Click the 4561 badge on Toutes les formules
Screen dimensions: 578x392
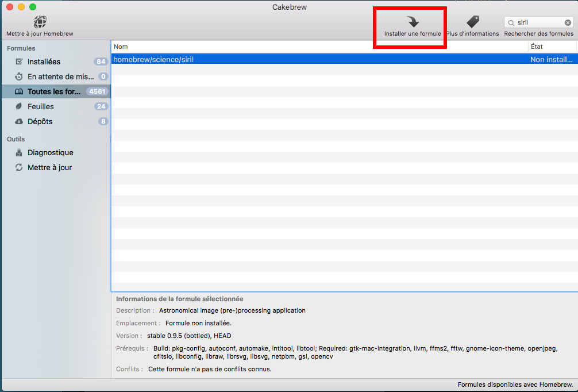(97, 91)
